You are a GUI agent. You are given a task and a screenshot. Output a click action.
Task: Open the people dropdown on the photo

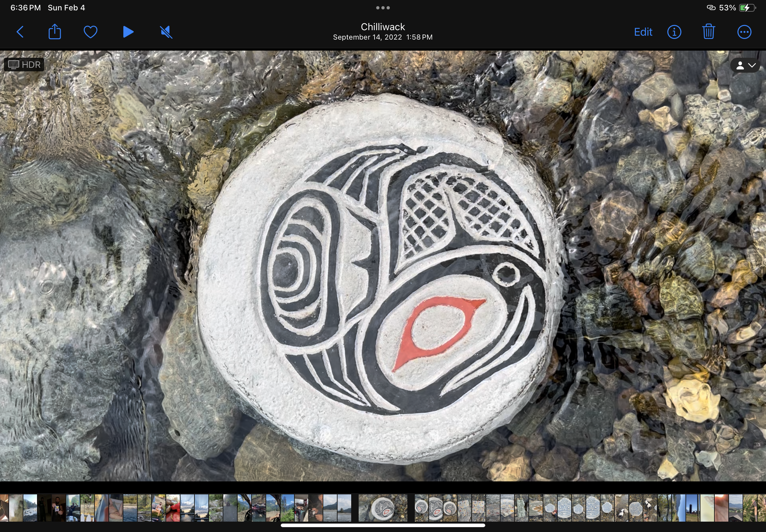pos(745,65)
